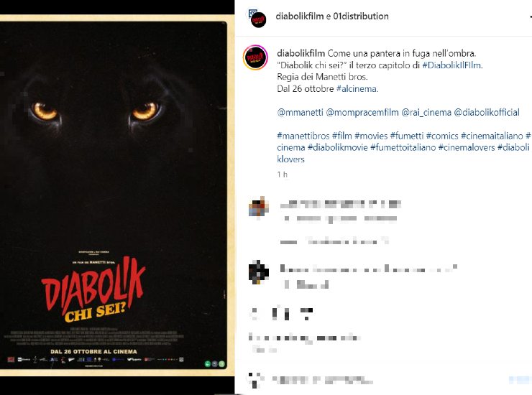Open the #manettibros hashtag
The height and width of the screenshot is (395, 532).
click(x=303, y=136)
